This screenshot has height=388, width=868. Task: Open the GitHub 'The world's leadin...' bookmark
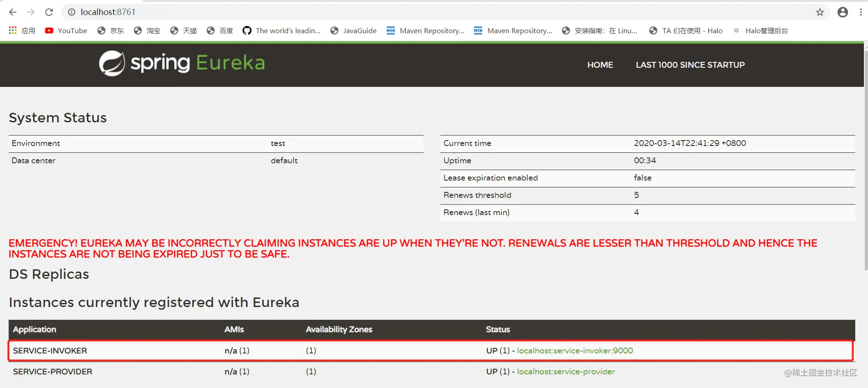click(282, 30)
